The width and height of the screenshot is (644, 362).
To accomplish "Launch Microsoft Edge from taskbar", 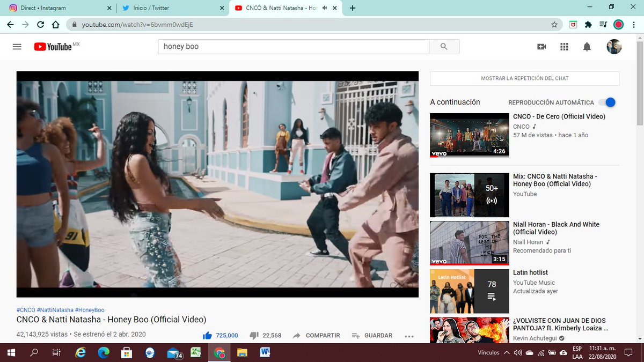I will (x=104, y=353).
